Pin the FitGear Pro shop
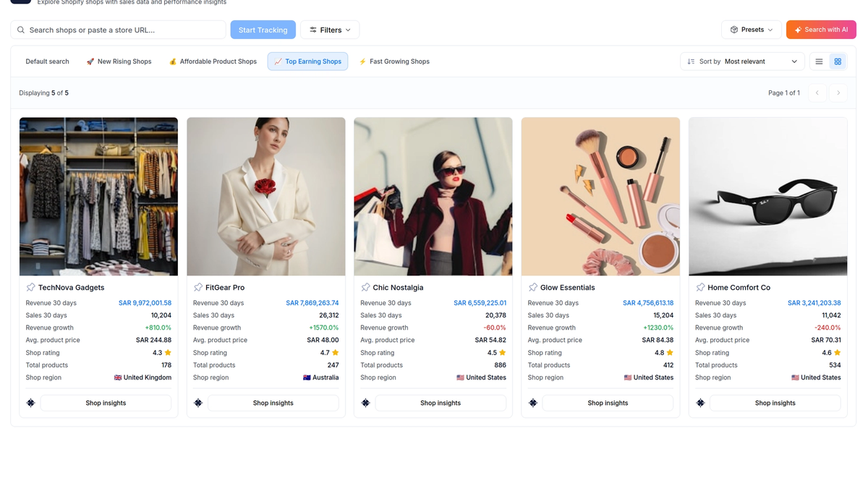The image size is (868, 488). pyautogui.click(x=198, y=288)
